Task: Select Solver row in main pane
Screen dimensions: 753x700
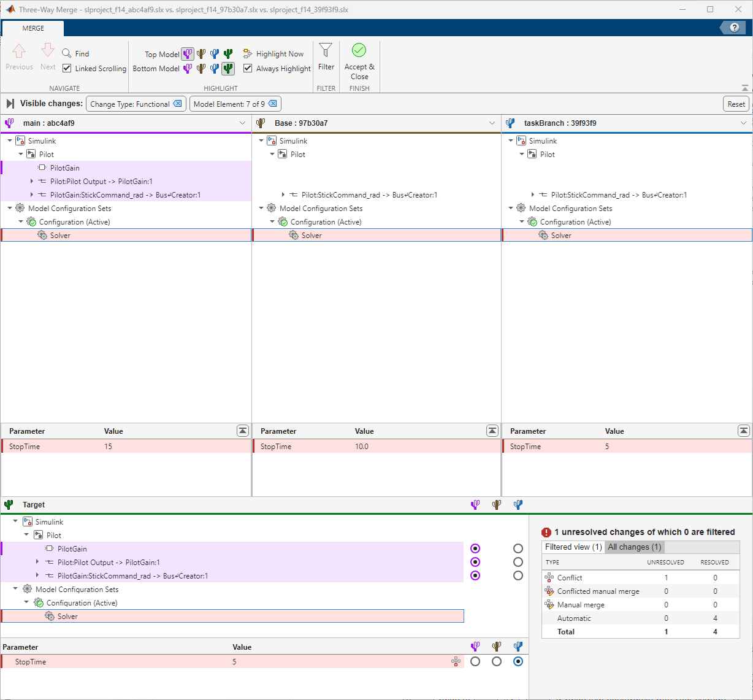Action: 126,236
